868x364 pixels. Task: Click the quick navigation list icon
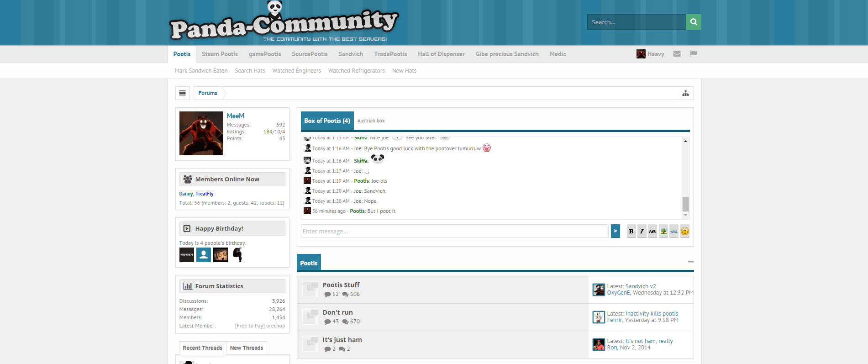182,93
